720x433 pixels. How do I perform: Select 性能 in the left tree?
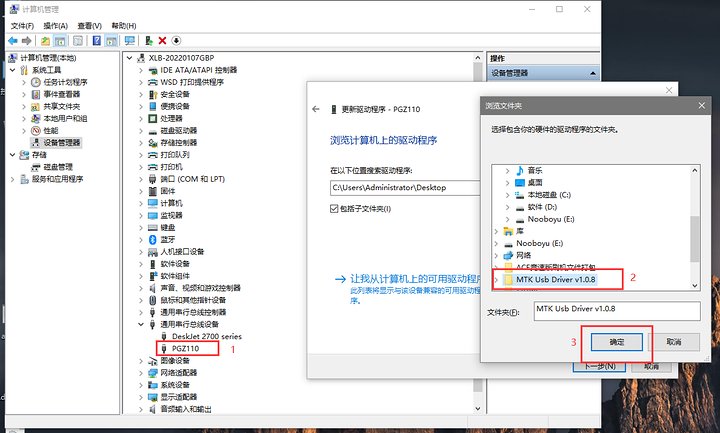pos(51,130)
